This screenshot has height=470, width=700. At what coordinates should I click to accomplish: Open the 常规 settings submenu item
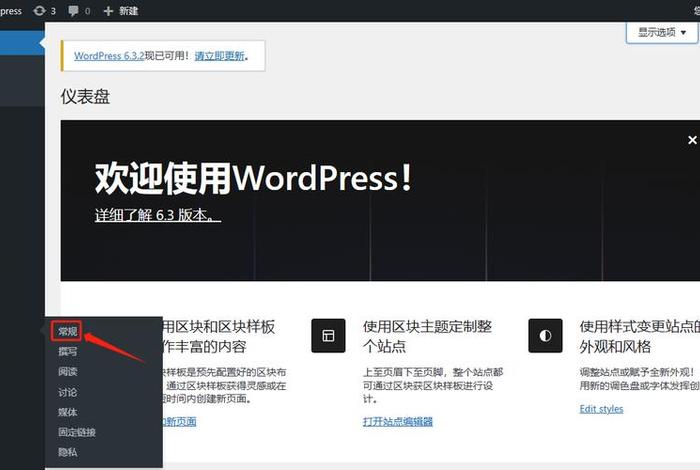(67, 331)
